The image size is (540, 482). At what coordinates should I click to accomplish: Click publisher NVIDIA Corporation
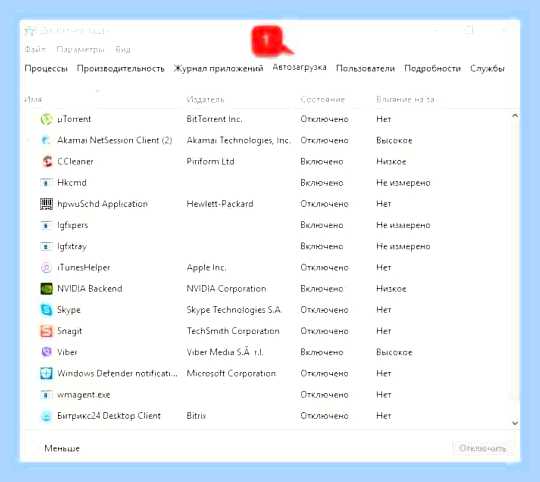click(x=226, y=289)
